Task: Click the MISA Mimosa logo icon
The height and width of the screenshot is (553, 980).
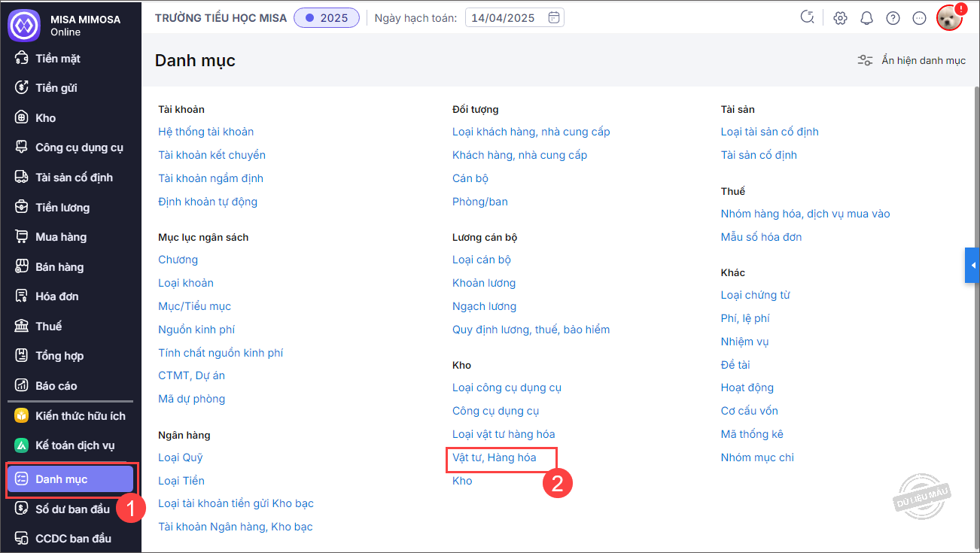Action: (x=23, y=25)
